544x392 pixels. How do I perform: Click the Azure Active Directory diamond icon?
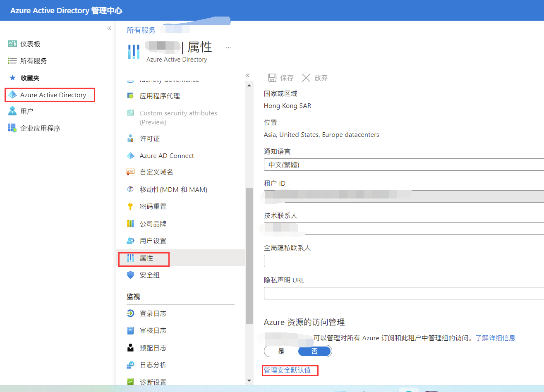tap(12, 95)
